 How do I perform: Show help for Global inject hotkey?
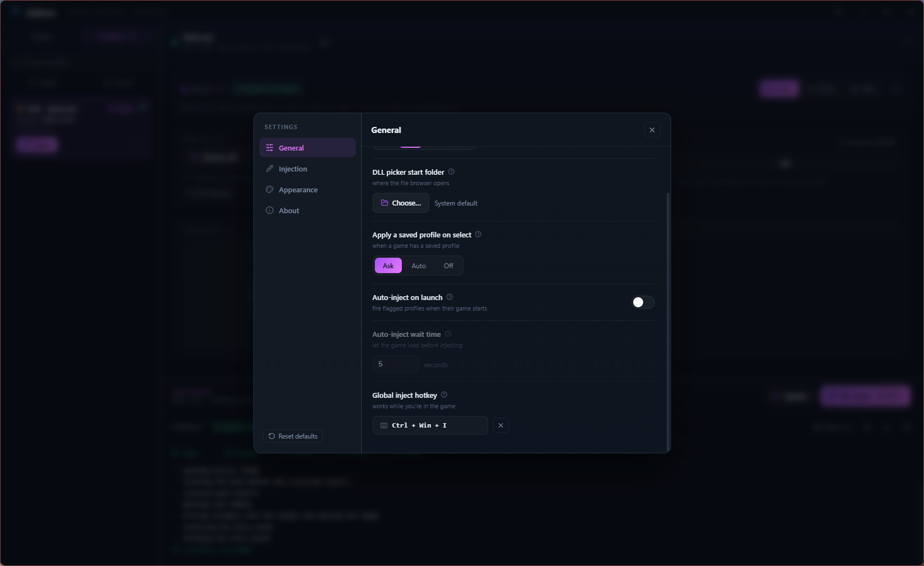444,395
